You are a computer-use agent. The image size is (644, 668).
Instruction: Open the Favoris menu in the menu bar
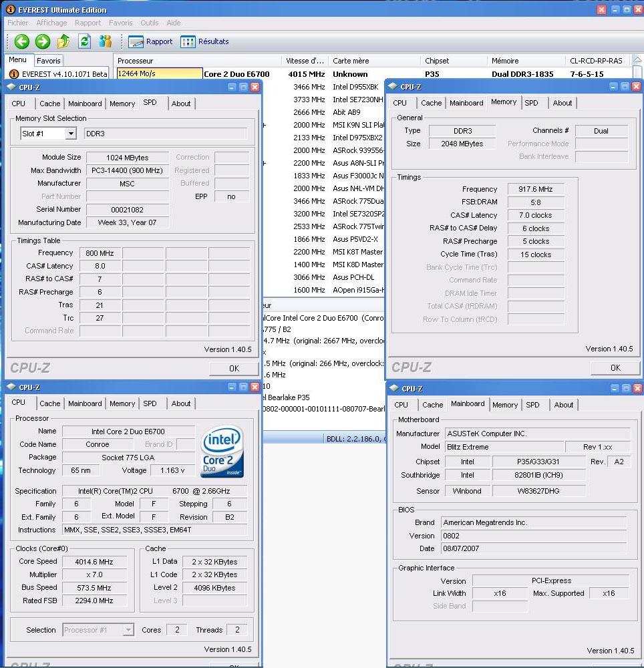120,23
